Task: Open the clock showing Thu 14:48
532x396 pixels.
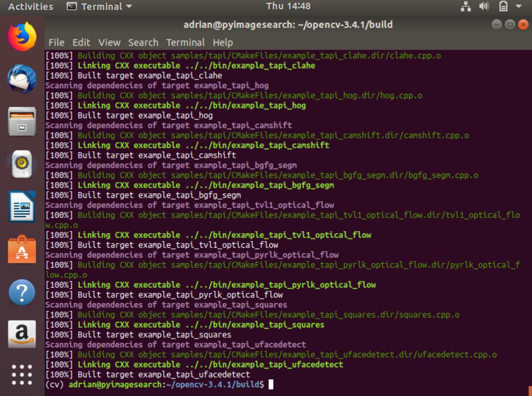Action: pos(288,6)
